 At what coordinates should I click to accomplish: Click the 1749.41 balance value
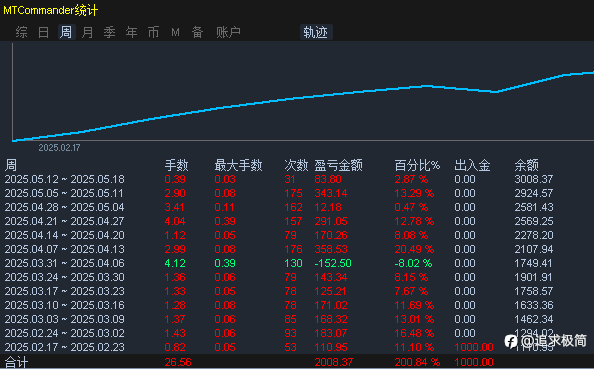(x=534, y=263)
